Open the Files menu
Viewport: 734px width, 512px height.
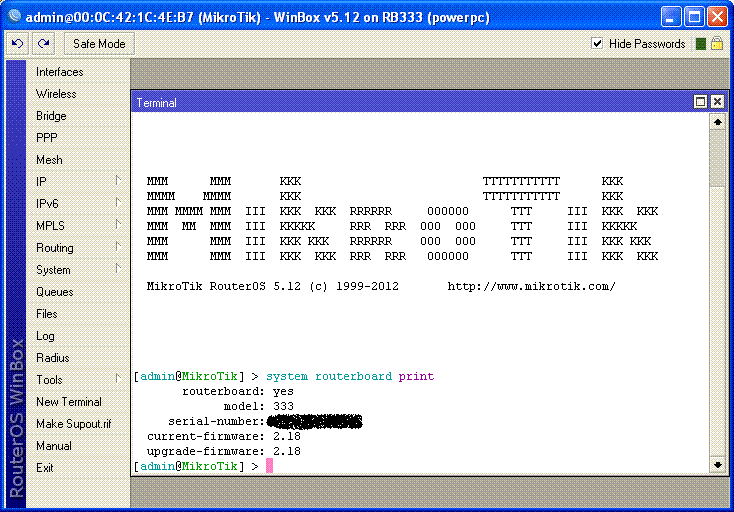47,314
